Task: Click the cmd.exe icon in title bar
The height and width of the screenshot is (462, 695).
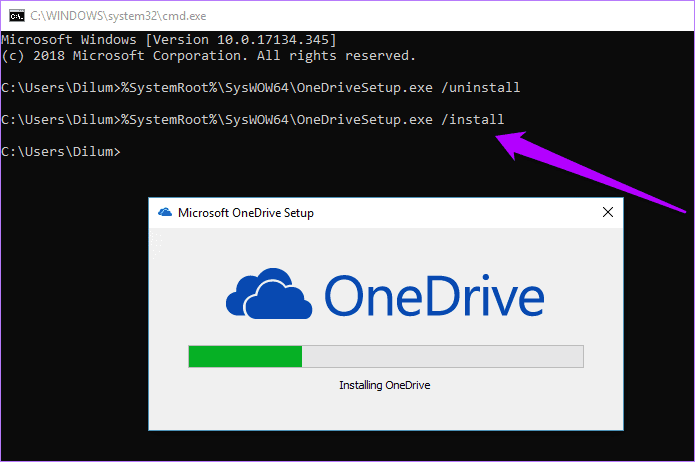Action: [17, 16]
